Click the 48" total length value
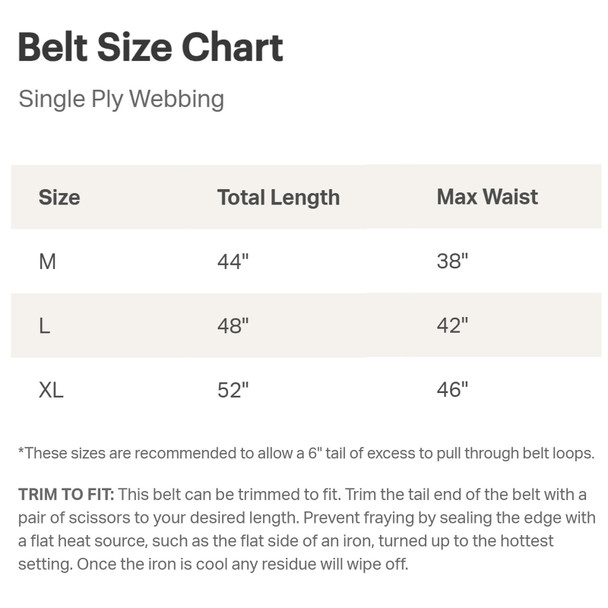608x608 pixels. [233, 325]
